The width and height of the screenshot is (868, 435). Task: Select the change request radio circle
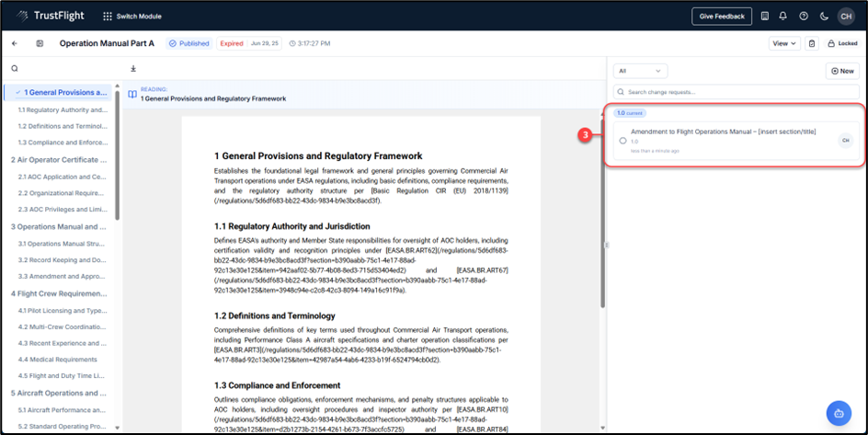(x=622, y=141)
